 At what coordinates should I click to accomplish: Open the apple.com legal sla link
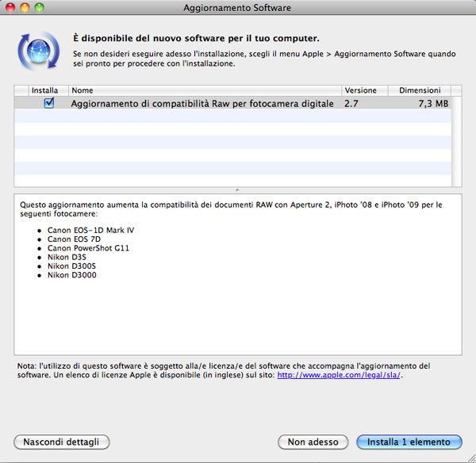coord(339,375)
